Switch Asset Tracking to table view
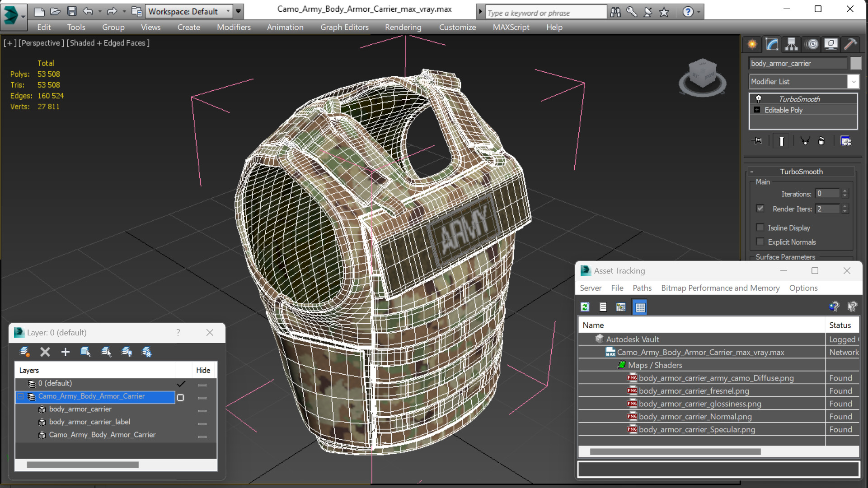This screenshot has height=488, width=868. (640, 307)
